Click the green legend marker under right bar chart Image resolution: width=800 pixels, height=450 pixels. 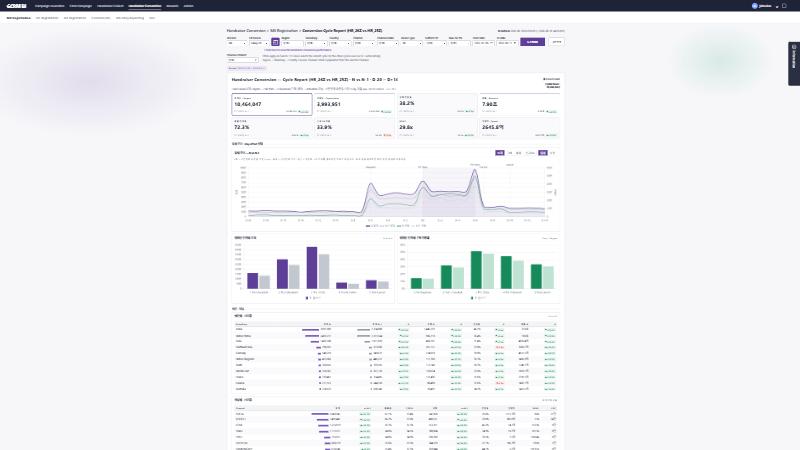click(x=472, y=297)
